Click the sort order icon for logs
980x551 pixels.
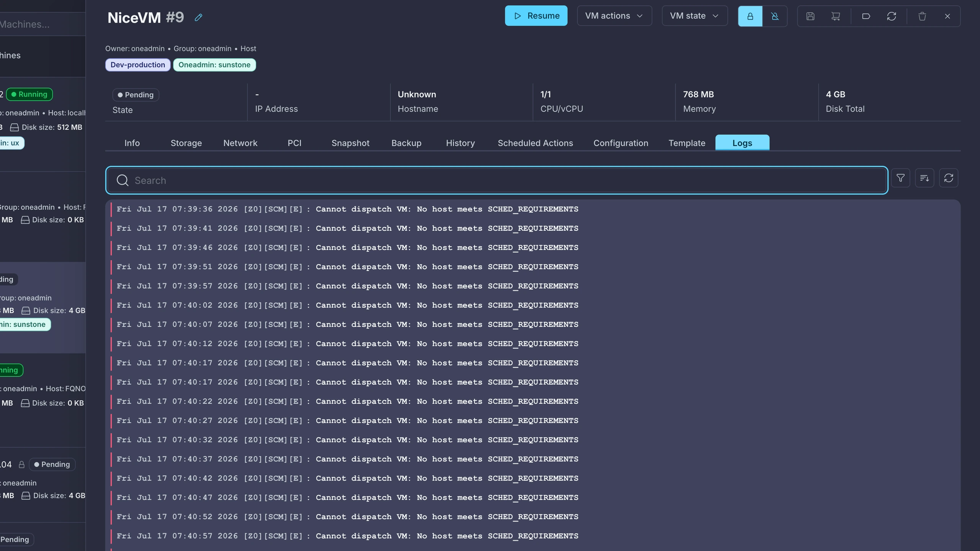[924, 178]
